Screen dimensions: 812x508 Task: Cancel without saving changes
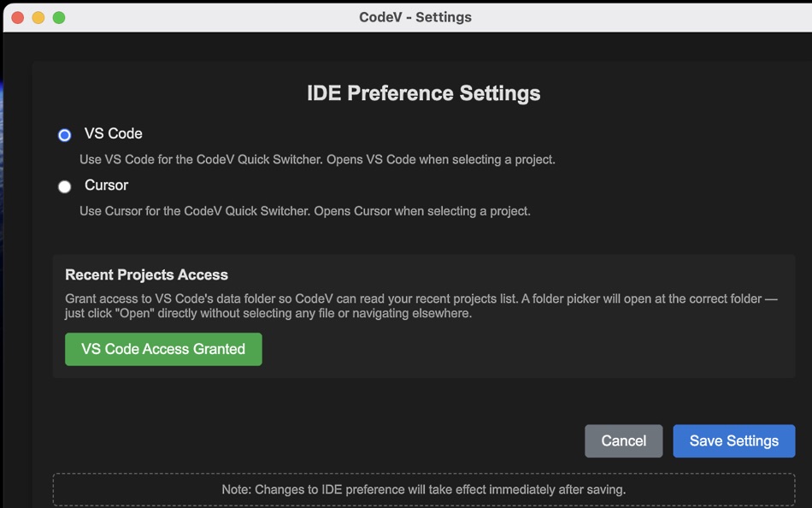(623, 440)
